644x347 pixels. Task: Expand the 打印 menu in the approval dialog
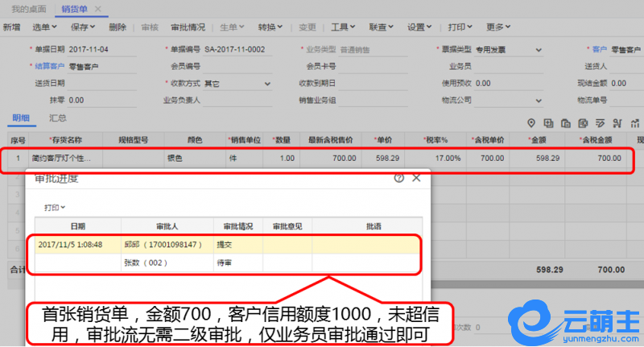pyautogui.click(x=55, y=207)
